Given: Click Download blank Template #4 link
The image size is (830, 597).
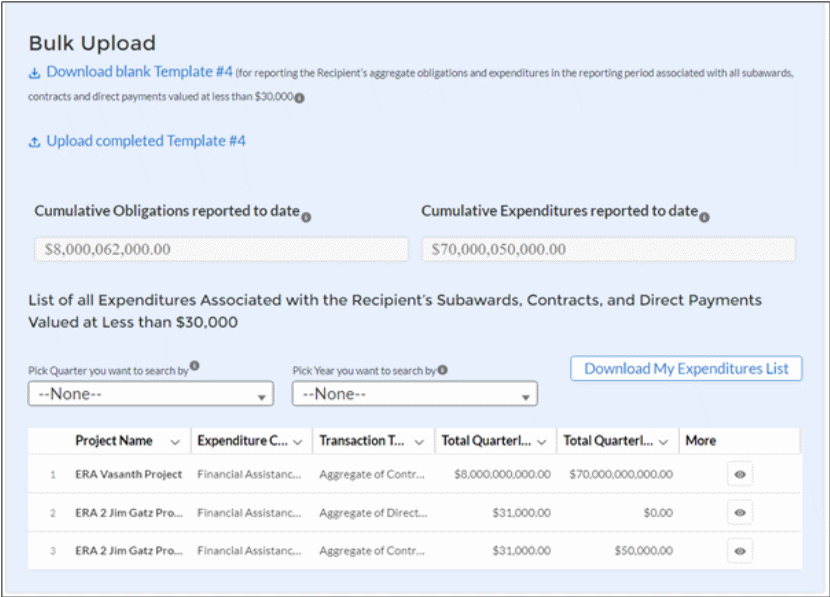Looking at the screenshot, I should [139, 72].
